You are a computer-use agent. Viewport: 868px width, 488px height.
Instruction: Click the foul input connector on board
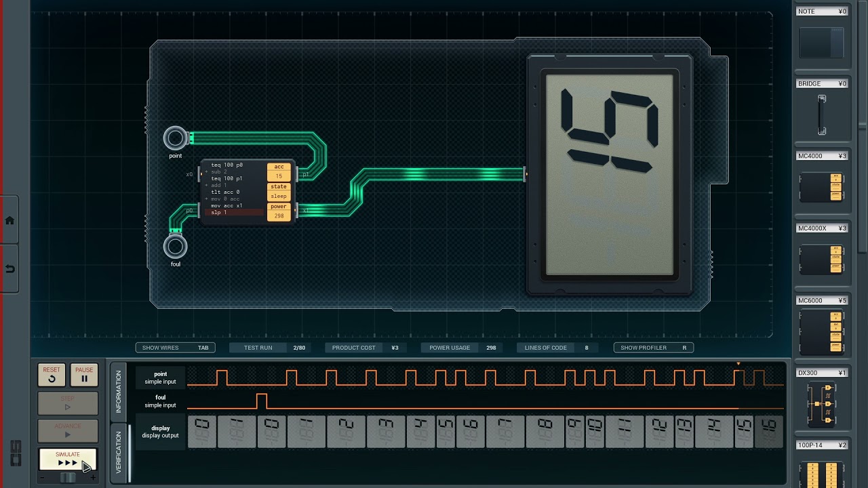point(176,246)
